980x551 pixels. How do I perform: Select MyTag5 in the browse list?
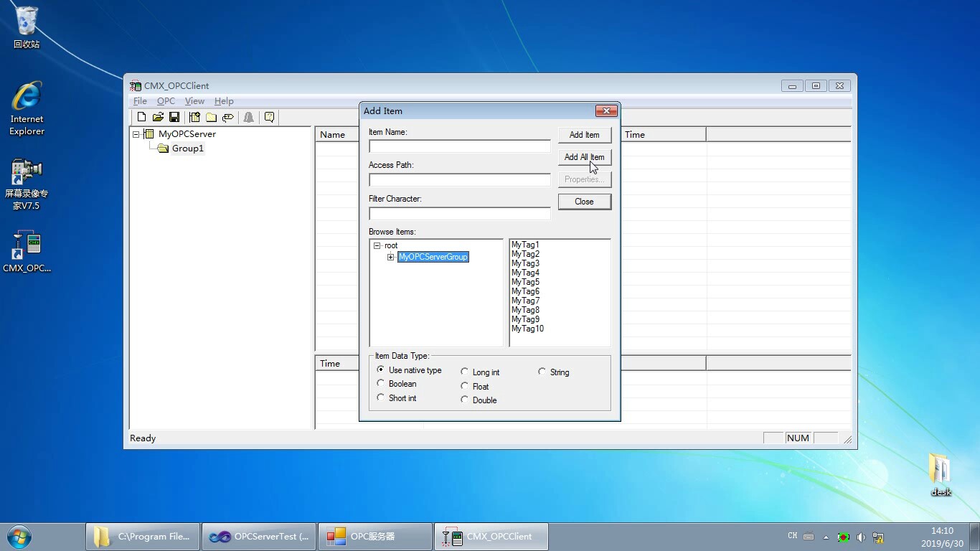click(525, 282)
